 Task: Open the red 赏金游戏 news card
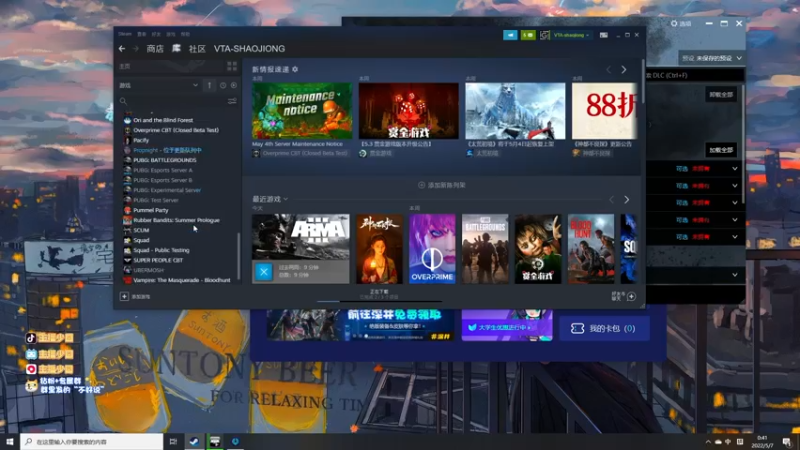(x=409, y=111)
